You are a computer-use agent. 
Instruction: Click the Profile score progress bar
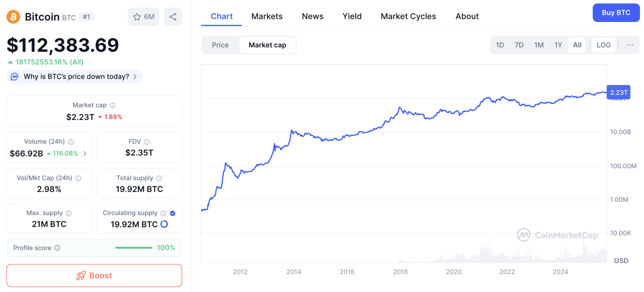[133, 248]
